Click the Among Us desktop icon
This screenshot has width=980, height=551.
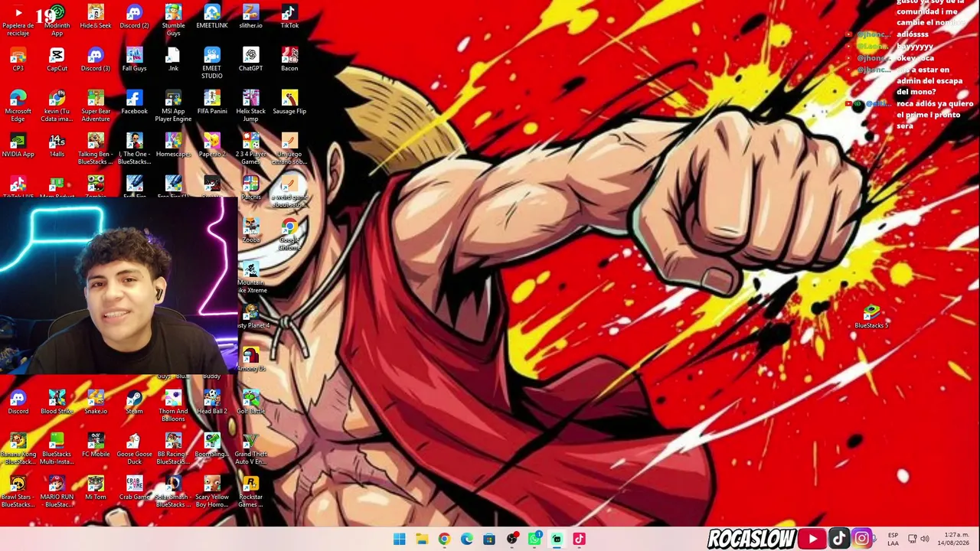(x=250, y=360)
